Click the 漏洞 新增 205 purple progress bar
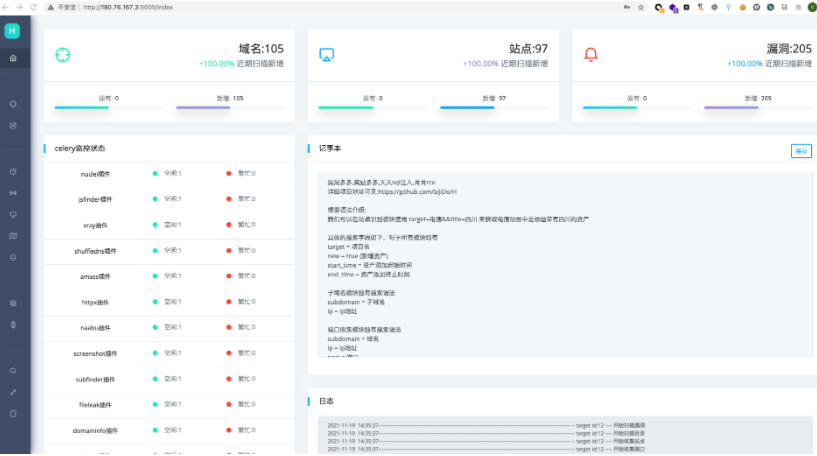The height and width of the screenshot is (456, 817). [731, 107]
